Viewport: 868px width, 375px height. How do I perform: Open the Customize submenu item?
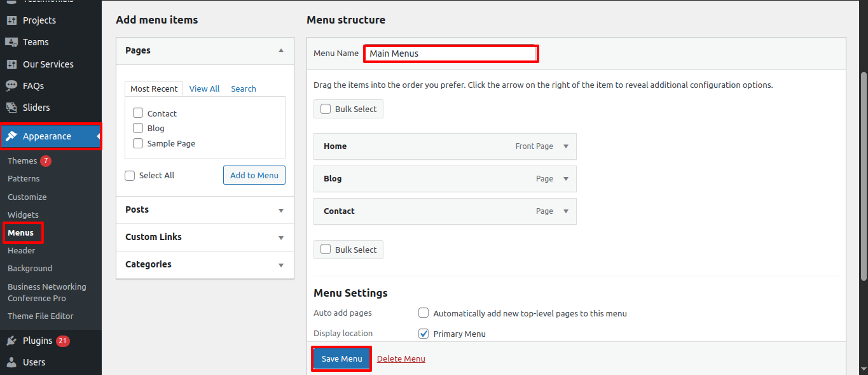click(x=27, y=197)
